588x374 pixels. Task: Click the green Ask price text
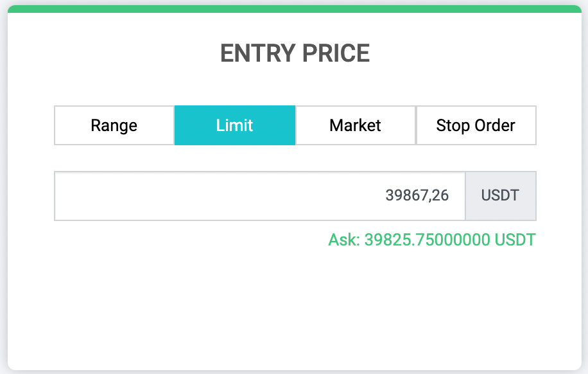(x=432, y=240)
